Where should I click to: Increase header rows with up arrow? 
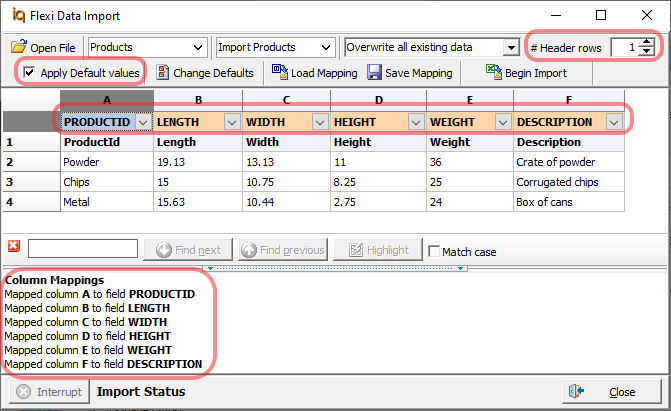pyautogui.click(x=647, y=42)
